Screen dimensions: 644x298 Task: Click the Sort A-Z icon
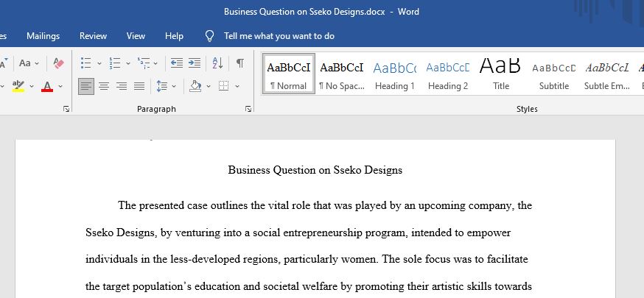point(217,63)
